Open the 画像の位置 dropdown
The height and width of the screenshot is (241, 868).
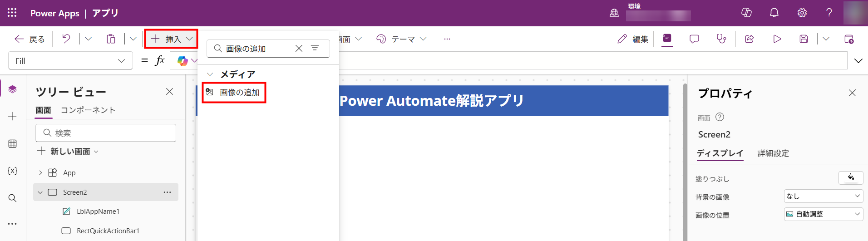click(823, 214)
